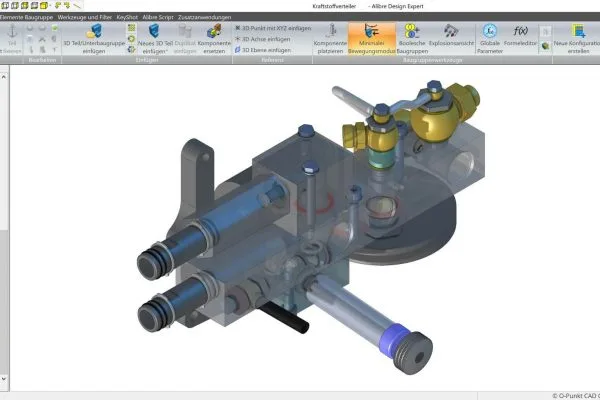The height and width of the screenshot is (400, 600).
Task: Open the Alibre Script tab
Action: point(158,17)
